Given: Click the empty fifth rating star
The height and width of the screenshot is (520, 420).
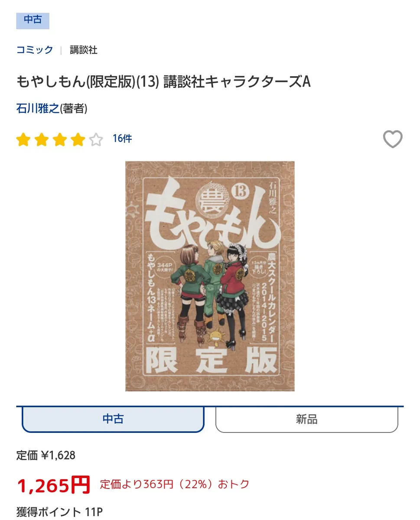Looking at the screenshot, I should tap(96, 140).
